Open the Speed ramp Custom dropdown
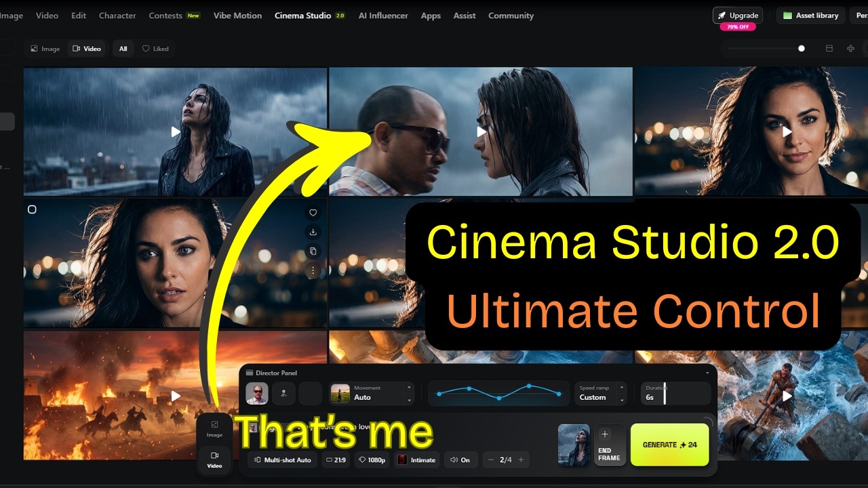 [600, 394]
